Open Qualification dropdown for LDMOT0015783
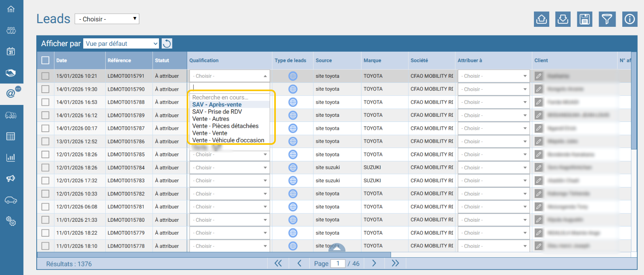Image resolution: width=644 pixels, height=275 pixels. [230, 181]
